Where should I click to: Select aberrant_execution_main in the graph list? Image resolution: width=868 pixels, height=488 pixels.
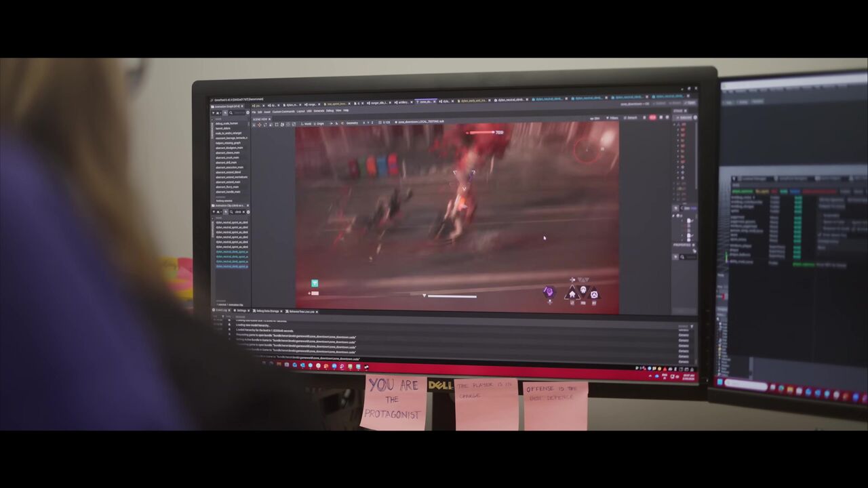230,167
